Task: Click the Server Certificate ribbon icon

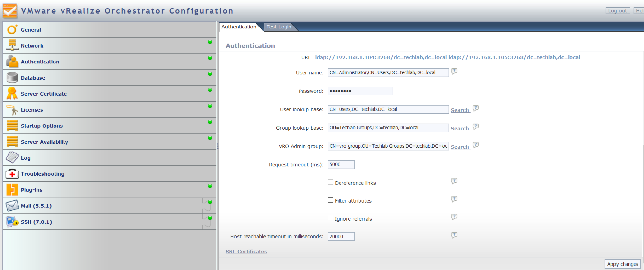Action: (x=12, y=93)
